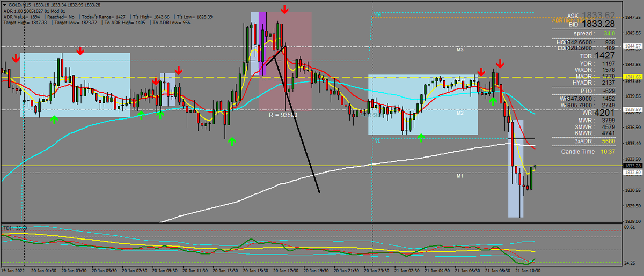Click the current price tag 1833.28 on the axis
Screen dimensions: 644x276
pos(633,166)
